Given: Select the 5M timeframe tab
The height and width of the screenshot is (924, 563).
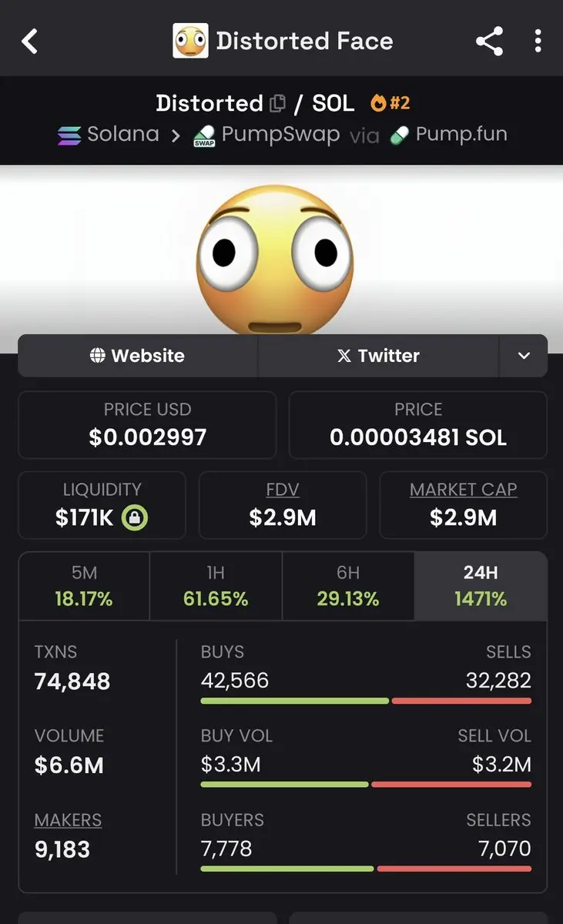Looking at the screenshot, I should (x=84, y=586).
